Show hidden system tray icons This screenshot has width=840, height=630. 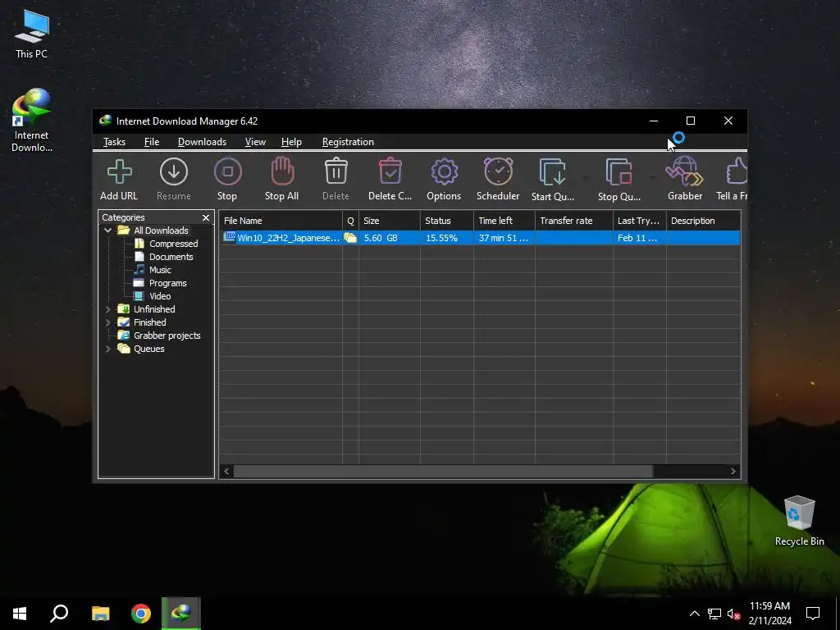point(694,614)
